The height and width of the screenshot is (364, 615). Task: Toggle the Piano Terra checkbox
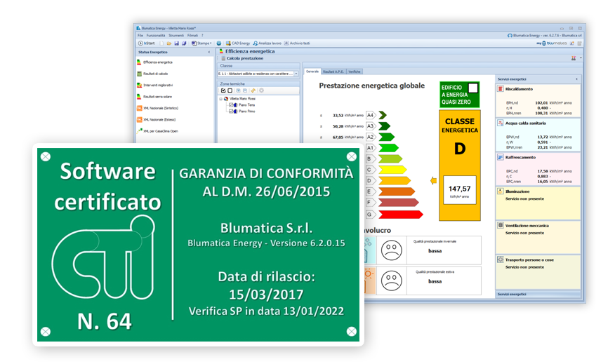tap(231, 105)
